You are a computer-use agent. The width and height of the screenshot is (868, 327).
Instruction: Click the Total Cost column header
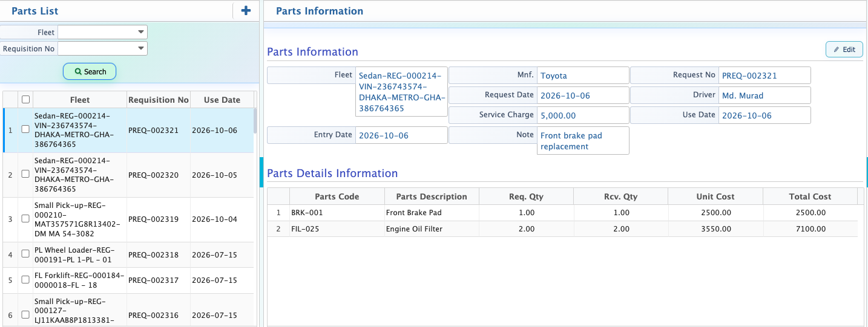pos(810,196)
